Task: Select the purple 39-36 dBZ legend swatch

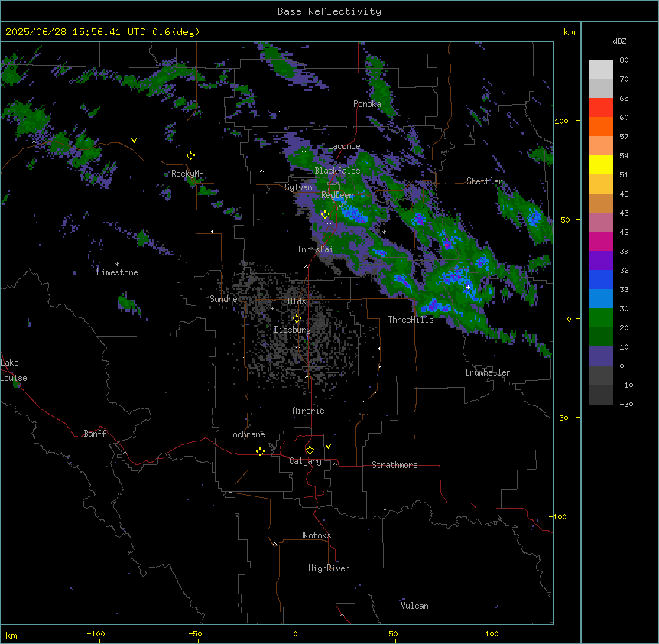Action: point(601,261)
